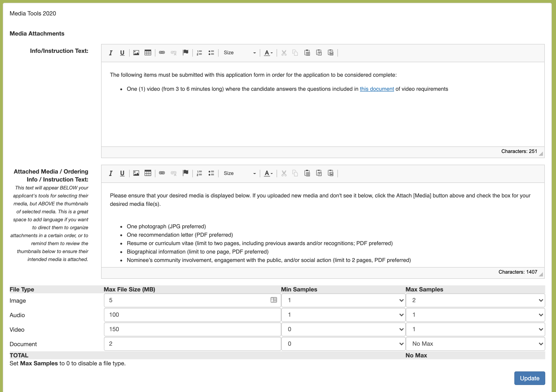Open Image Min Samples dropdown
The width and height of the screenshot is (556, 392).
(x=343, y=300)
